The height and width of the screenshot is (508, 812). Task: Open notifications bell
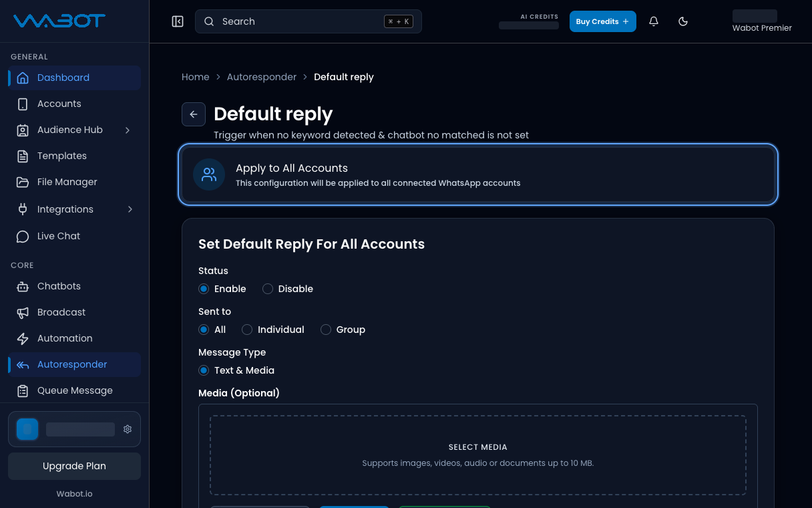coord(654,21)
